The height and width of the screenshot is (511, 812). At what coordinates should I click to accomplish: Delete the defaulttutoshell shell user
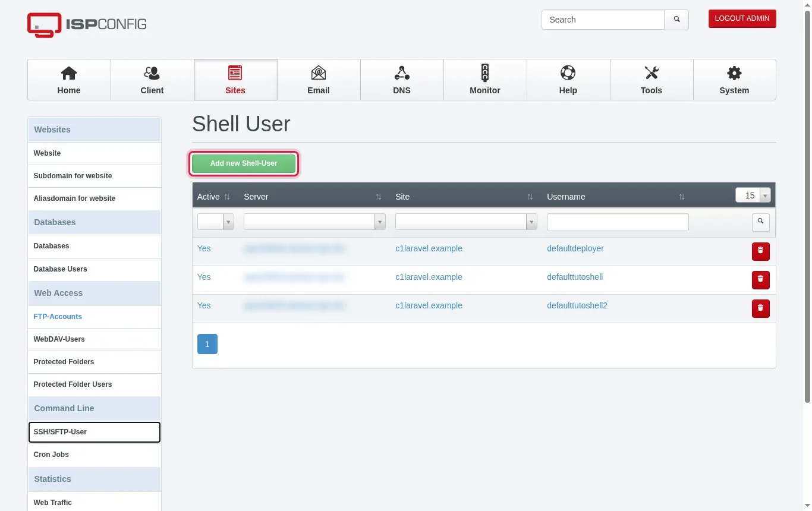pyautogui.click(x=760, y=280)
